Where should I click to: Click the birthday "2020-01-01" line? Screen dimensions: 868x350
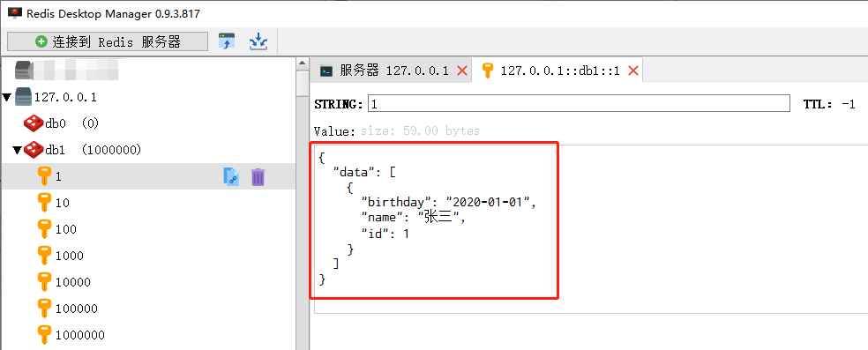(x=449, y=202)
